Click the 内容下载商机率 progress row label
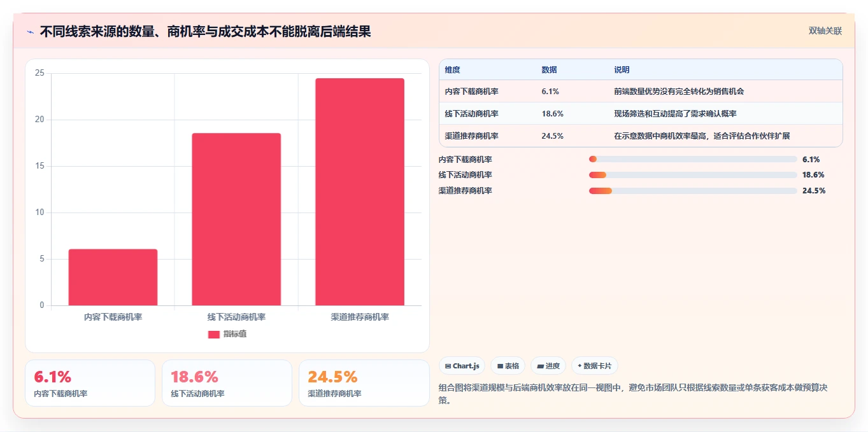Screen dimensions: 868x432 (466, 159)
